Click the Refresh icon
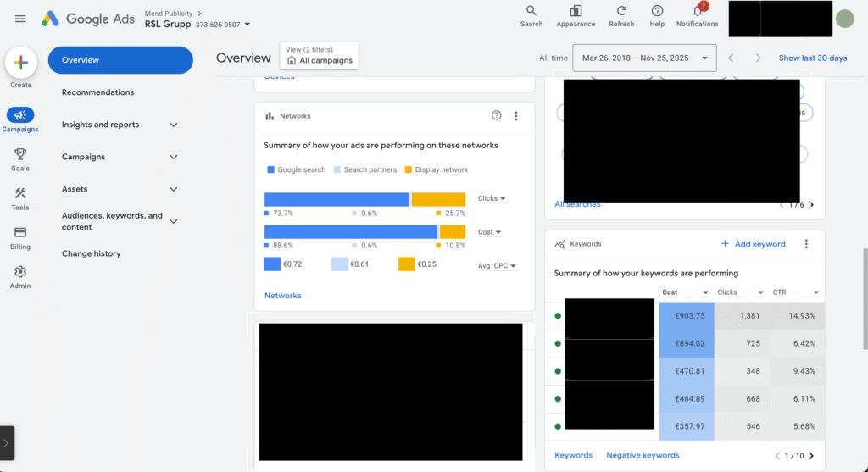 621,11
